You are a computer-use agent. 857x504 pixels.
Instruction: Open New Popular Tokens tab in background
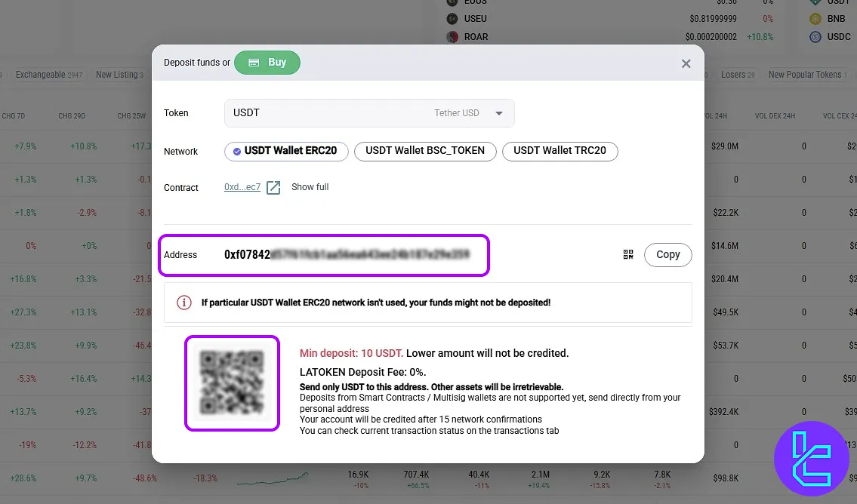(808, 75)
